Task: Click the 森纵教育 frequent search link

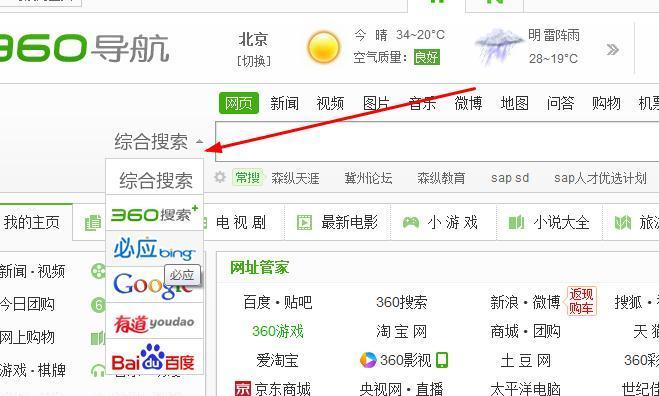Action: tap(441, 178)
